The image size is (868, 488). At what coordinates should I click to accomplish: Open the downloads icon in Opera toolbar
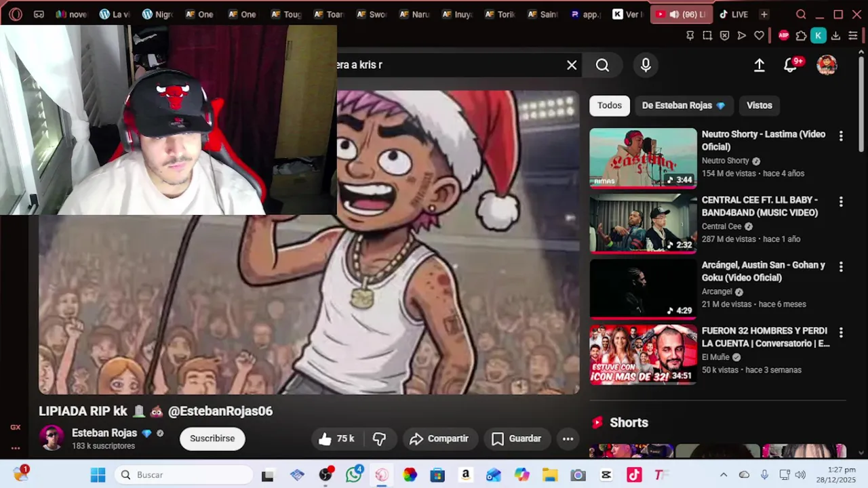(x=835, y=35)
